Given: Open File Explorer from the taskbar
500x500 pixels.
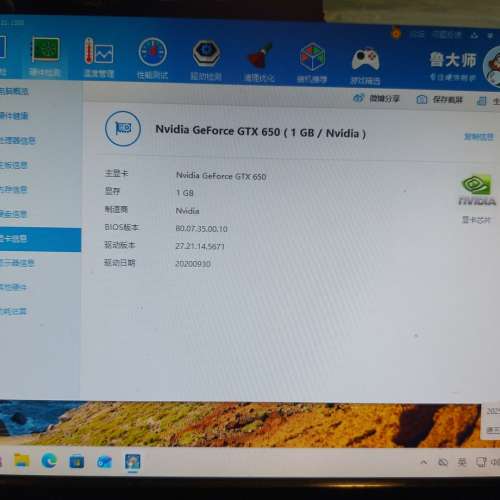Looking at the screenshot, I should tap(22, 461).
